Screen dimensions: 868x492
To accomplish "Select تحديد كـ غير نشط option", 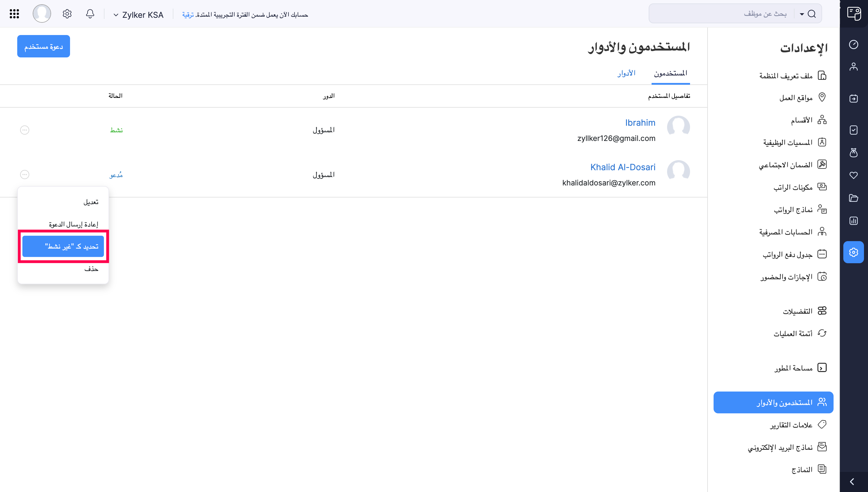I will coord(63,246).
